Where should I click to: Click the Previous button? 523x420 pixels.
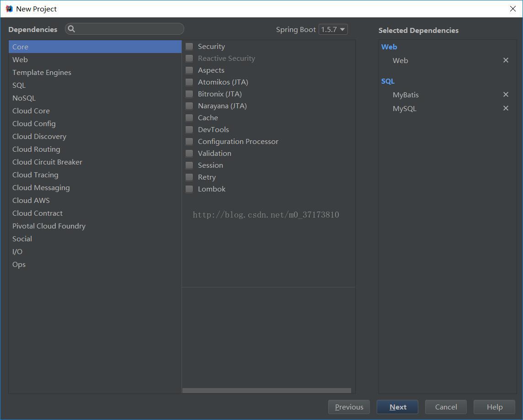[349, 407]
